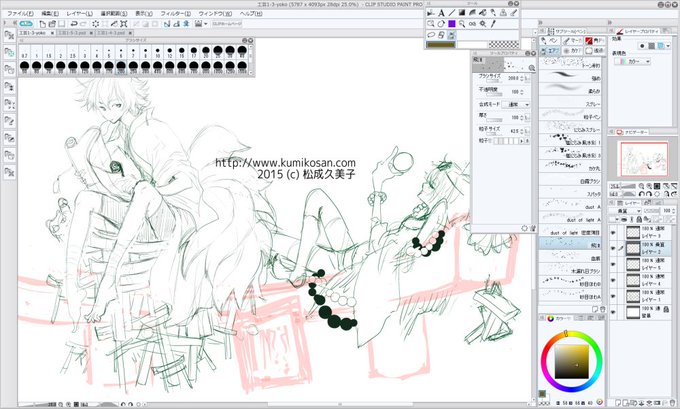
Task: Open the ファイル(F) menu
Action: click(20, 14)
